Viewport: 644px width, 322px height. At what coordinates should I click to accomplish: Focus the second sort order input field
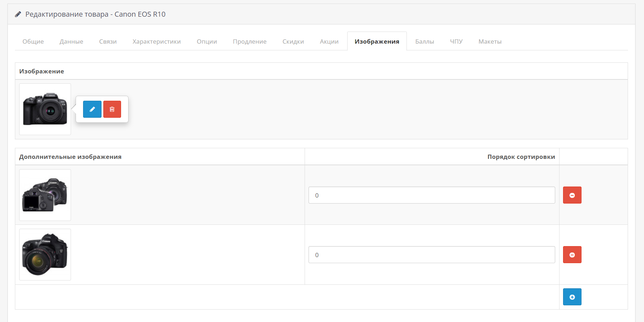point(431,255)
